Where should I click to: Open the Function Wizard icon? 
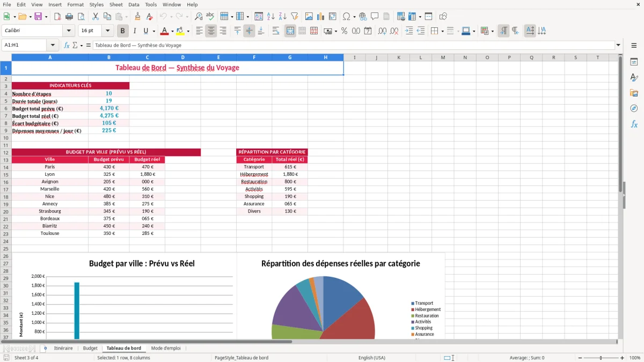point(67,46)
